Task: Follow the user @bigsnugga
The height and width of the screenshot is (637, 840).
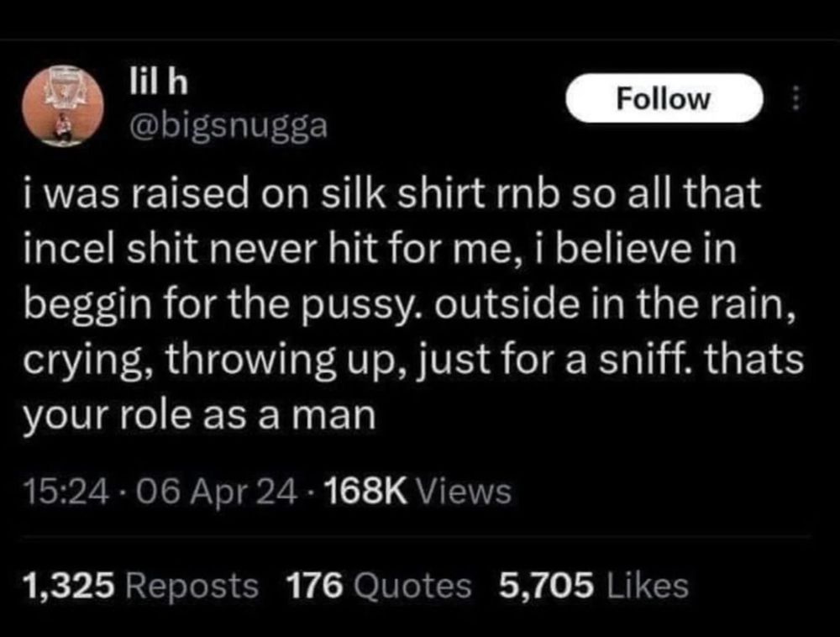Action: tap(664, 97)
